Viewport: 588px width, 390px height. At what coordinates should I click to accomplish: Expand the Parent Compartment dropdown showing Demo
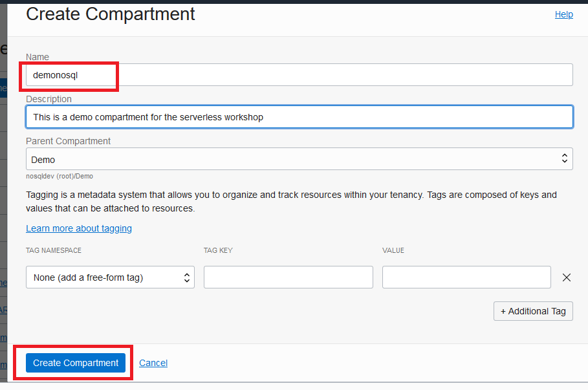(x=299, y=159)
